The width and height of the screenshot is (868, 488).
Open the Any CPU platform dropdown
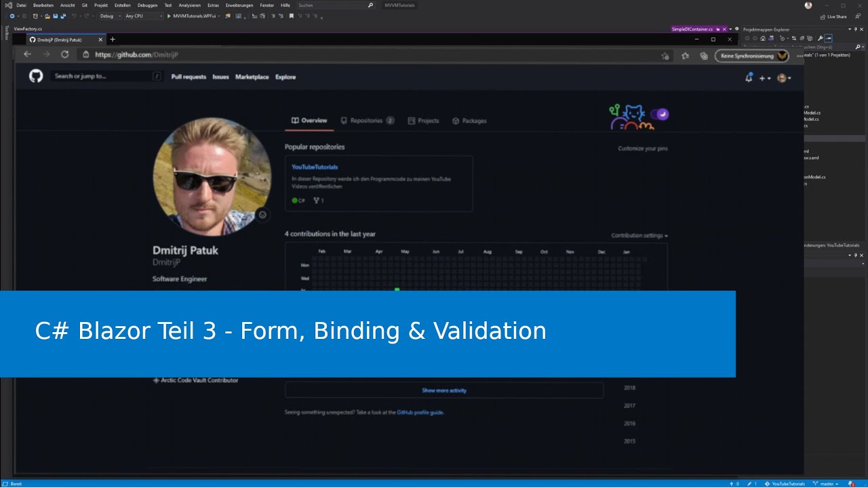click(144, 16)
